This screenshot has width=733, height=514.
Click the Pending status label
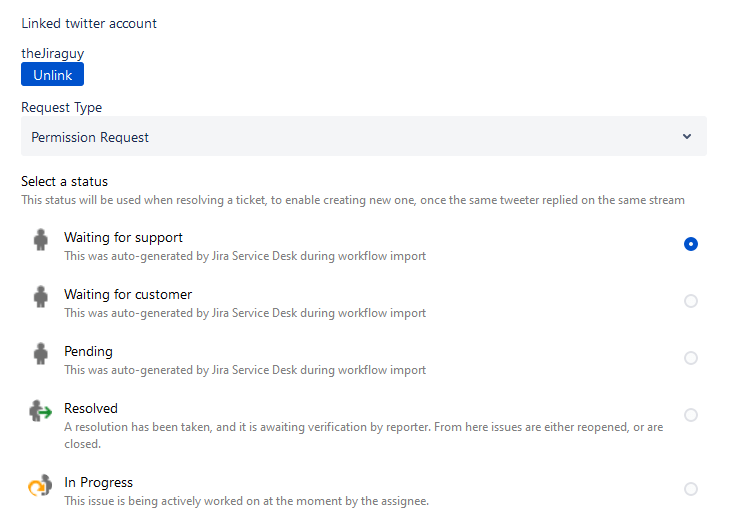(x=88, y=352)
